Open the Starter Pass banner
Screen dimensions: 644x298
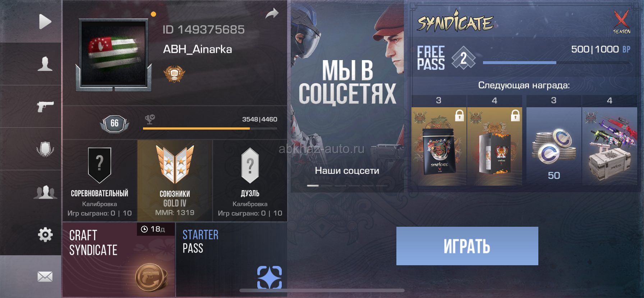click(231, 259)
